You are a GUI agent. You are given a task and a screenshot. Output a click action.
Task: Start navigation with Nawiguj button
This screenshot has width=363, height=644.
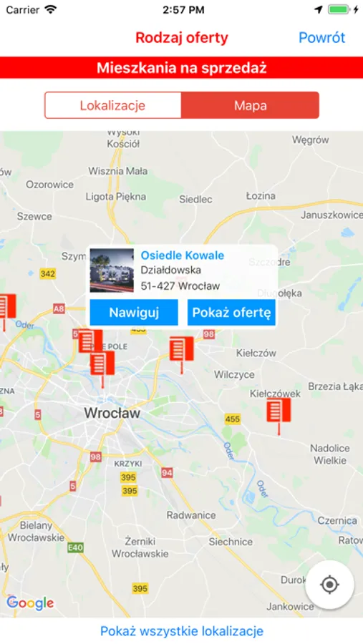click(x=134, y=313)
